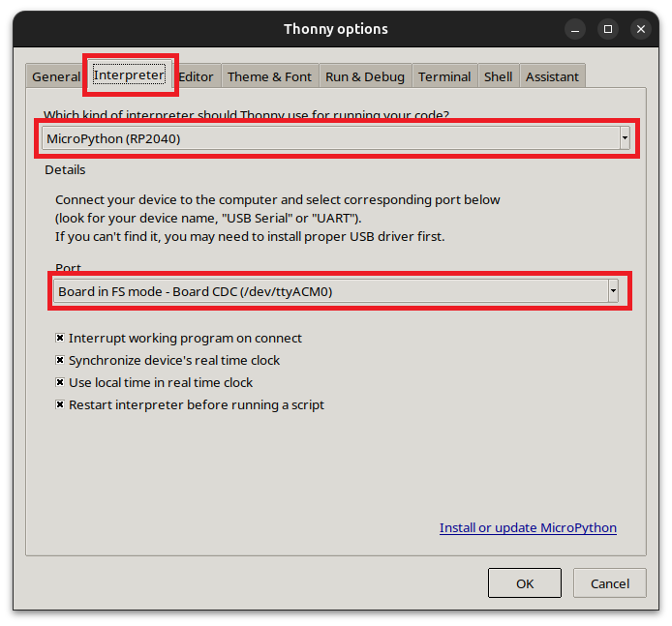Open the Run & Debug tab

pos(365,76)
